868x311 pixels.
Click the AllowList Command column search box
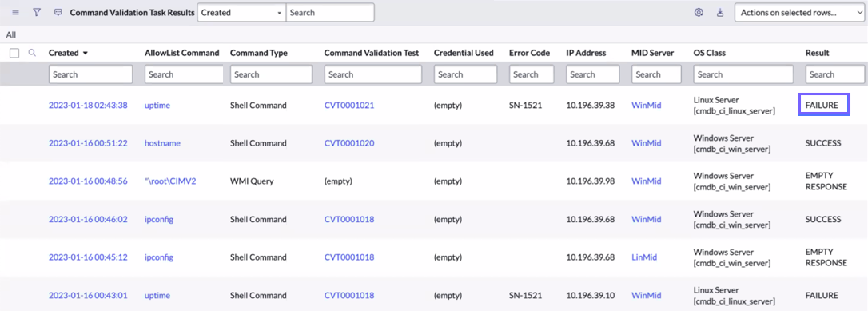(184, 74)
